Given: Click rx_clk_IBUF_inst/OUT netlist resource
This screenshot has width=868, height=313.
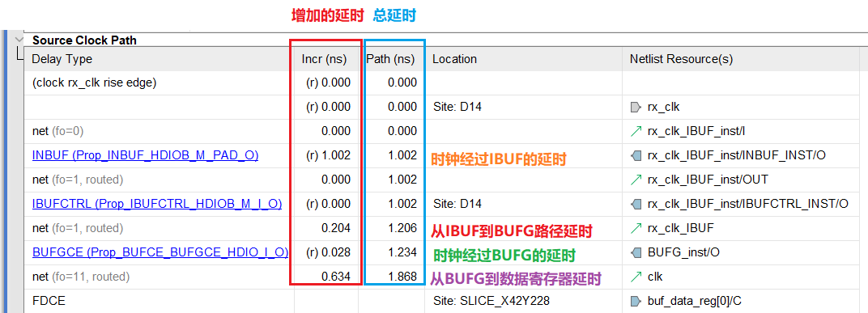Looking at the screenshot, I should click(x=708, y=180).
